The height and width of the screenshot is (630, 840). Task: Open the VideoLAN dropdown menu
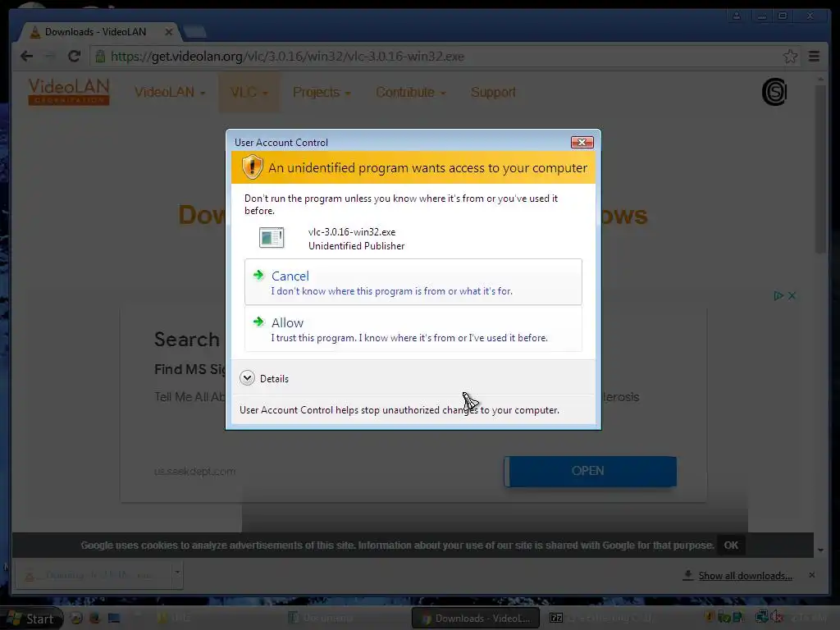click(x=169, y=92)
